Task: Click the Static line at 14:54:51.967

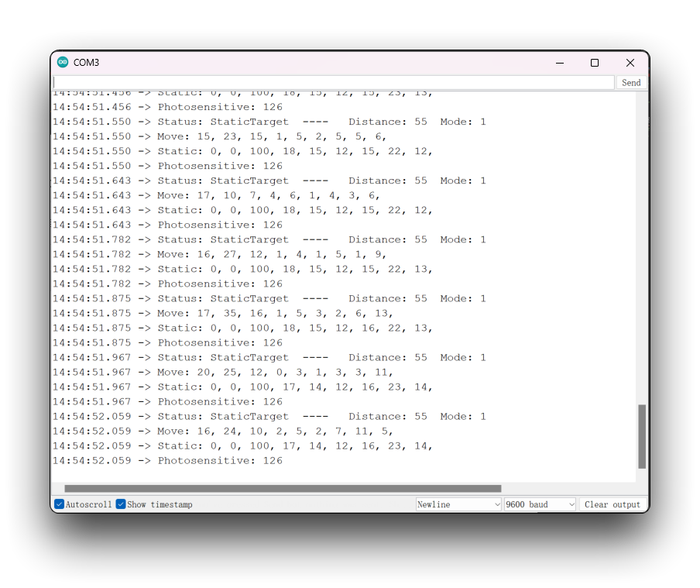Action: point(242,387)
